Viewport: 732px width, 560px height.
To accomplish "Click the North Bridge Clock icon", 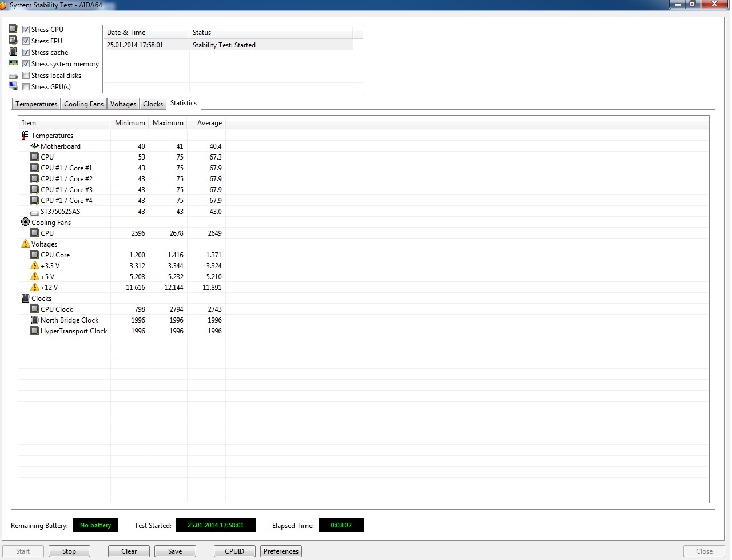I will (35, 320).
